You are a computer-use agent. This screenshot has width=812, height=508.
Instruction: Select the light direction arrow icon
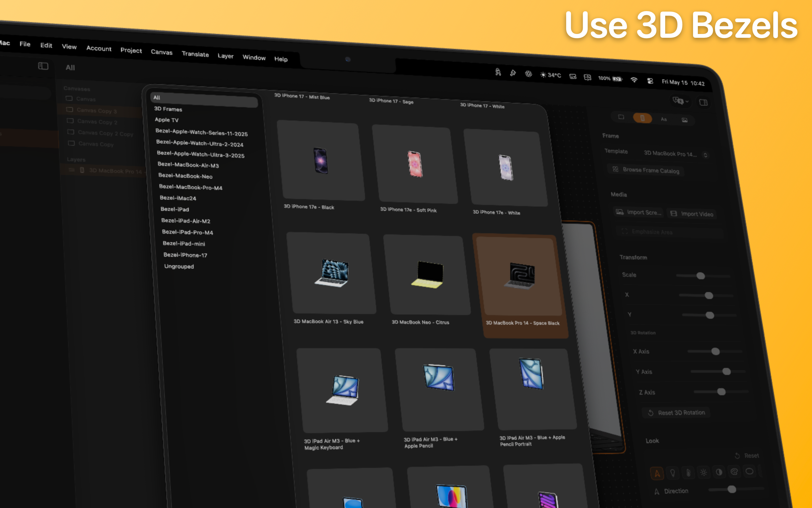(657, 473)
